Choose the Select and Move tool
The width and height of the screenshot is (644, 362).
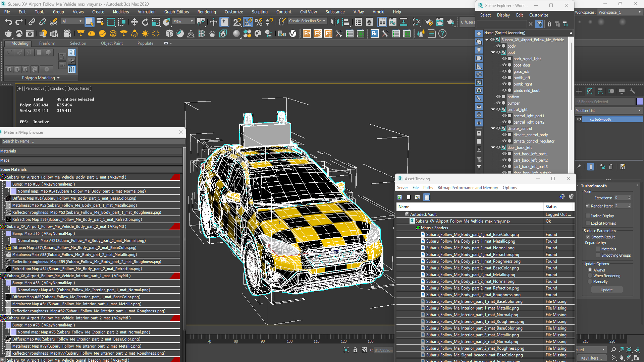pyautogui.click(x=134, y=22)
